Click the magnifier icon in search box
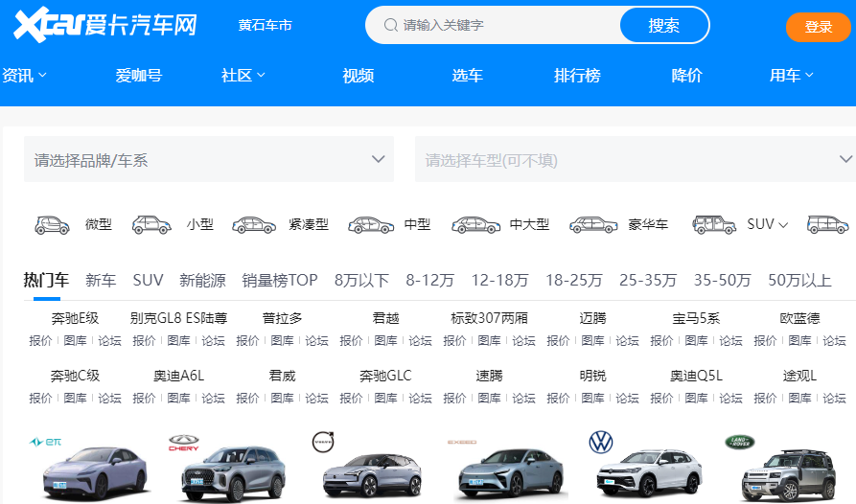 click(390, 25)
